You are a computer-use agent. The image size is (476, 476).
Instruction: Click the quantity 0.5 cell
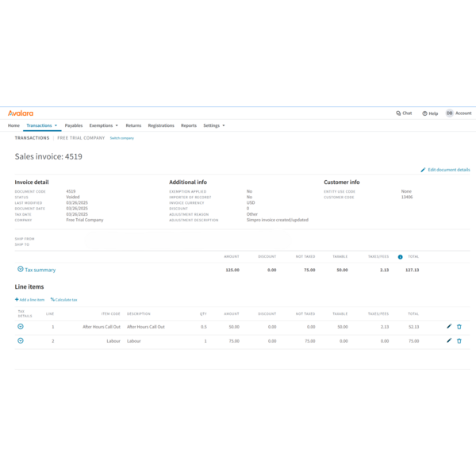[x=204, y=327]
